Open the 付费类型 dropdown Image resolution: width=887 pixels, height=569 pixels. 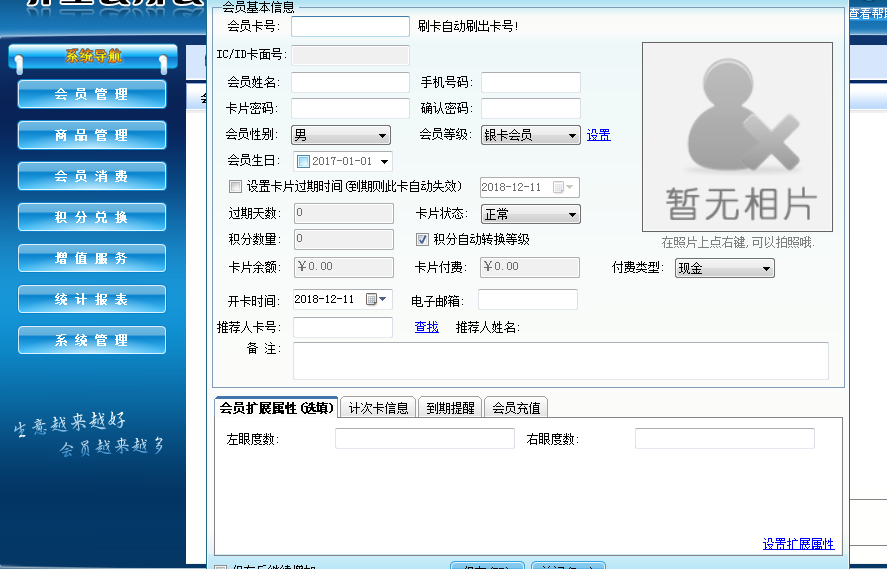(x=725, y=268)
